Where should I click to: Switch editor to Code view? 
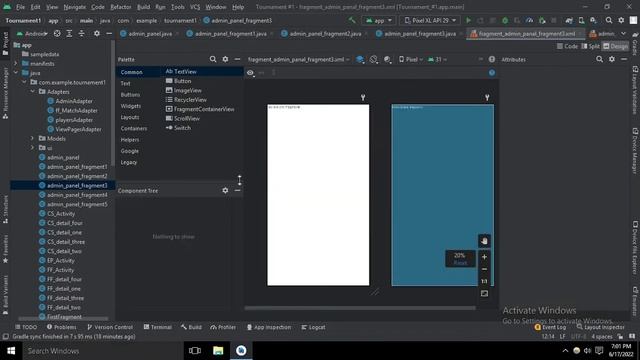click(x=567, y=46)
